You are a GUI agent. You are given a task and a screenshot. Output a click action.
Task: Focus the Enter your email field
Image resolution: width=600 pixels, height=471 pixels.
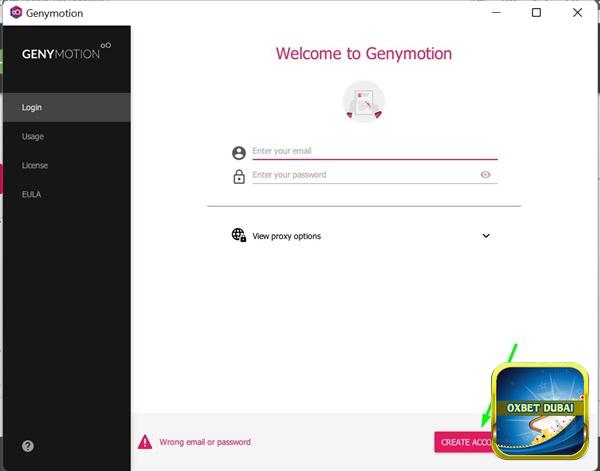[375, 151]
